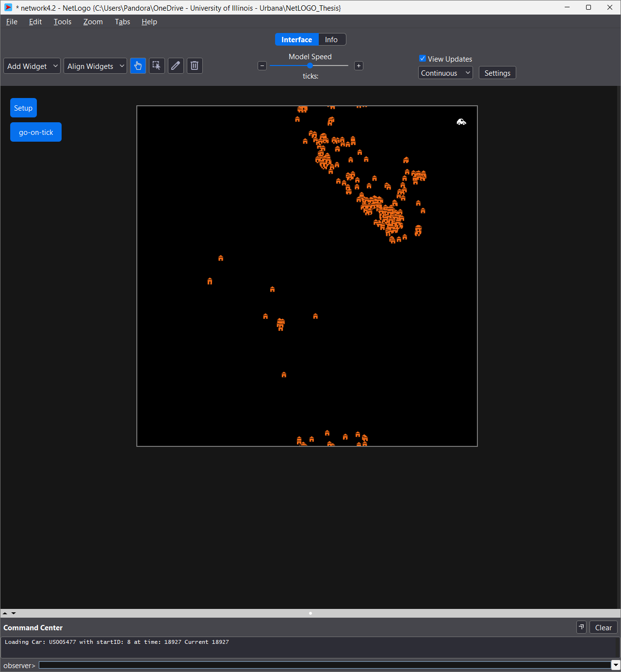Click the Command Center orientation toggle icon
Viewport: 621px width, 672px height.
(x=581, y=627)
